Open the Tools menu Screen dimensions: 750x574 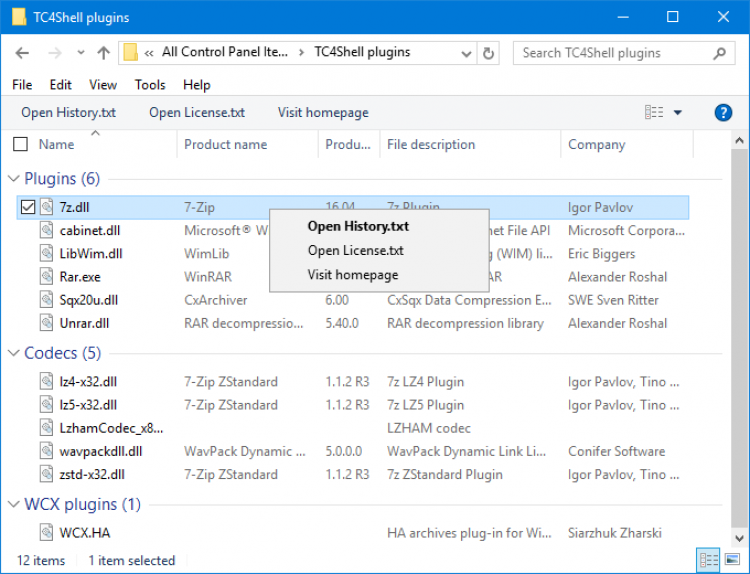point(150,85)
